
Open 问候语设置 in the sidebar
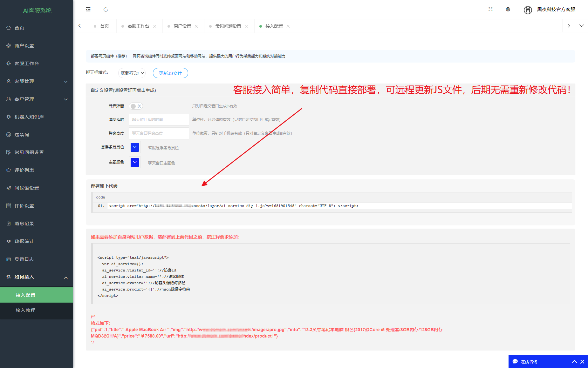pyautogui.click(x=37, y=188)
